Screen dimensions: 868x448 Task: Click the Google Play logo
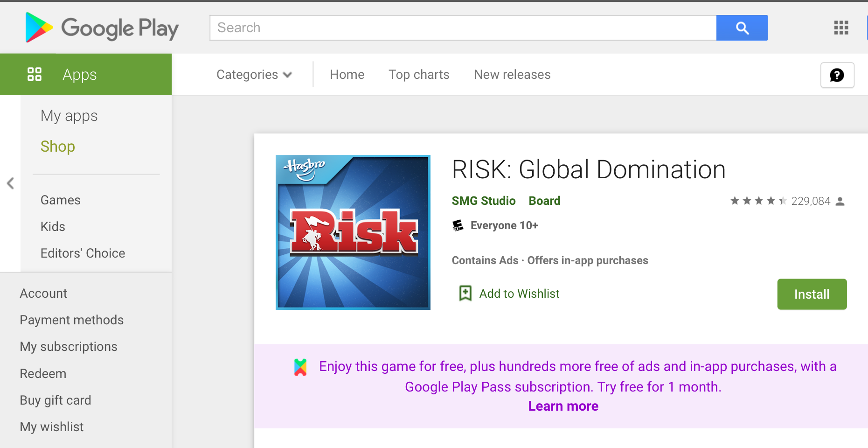click(102, 28)
